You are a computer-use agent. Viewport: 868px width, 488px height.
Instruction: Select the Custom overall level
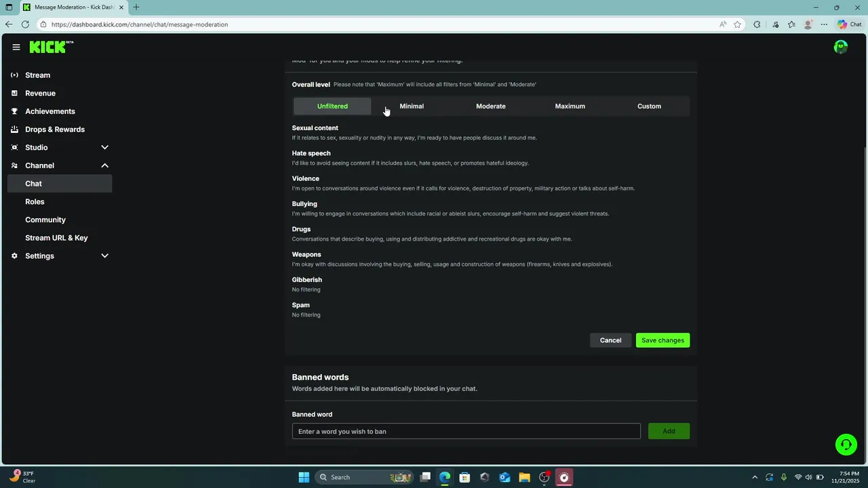click(x=649, y=106)
